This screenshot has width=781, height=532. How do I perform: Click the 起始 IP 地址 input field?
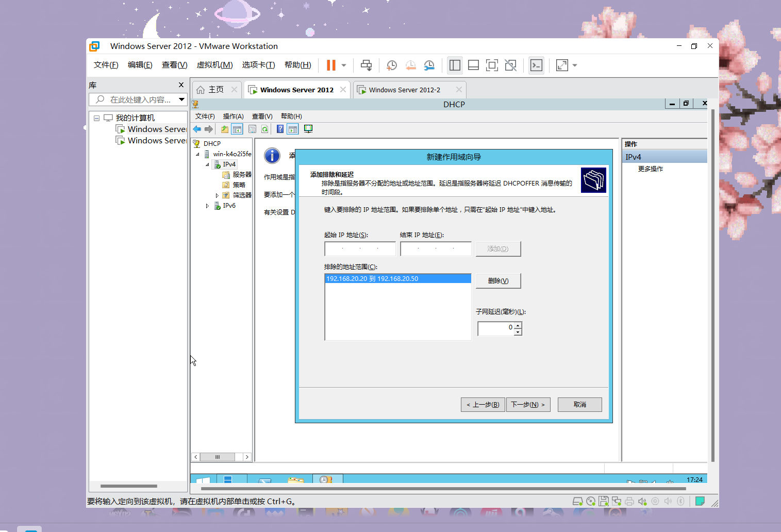360,249
